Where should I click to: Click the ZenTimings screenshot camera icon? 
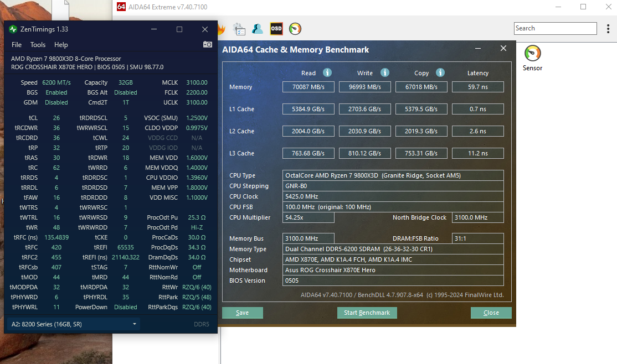click(207, 44)
